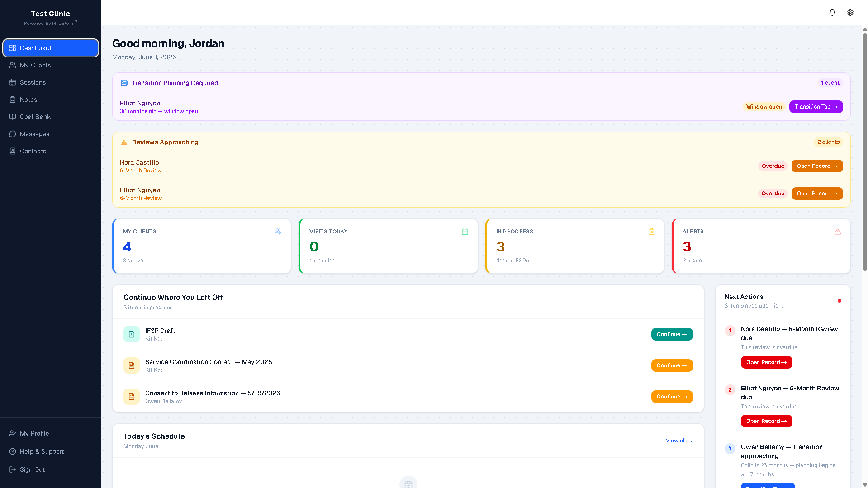Open Sessions from the sidebar

coord(51,82)
